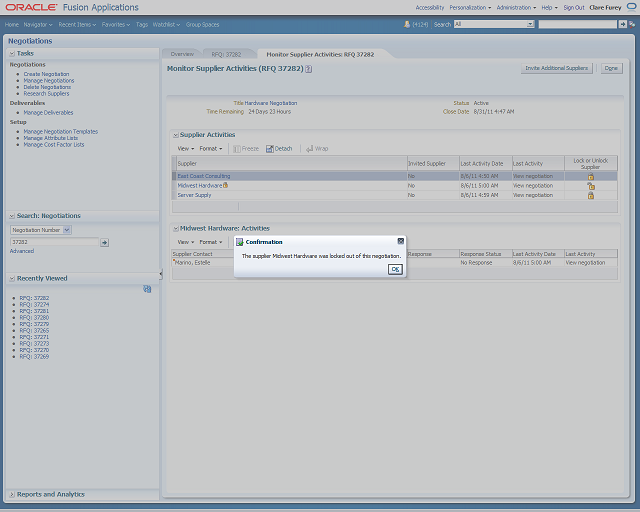Open Manage Negotiations task link

pos(49,80)
